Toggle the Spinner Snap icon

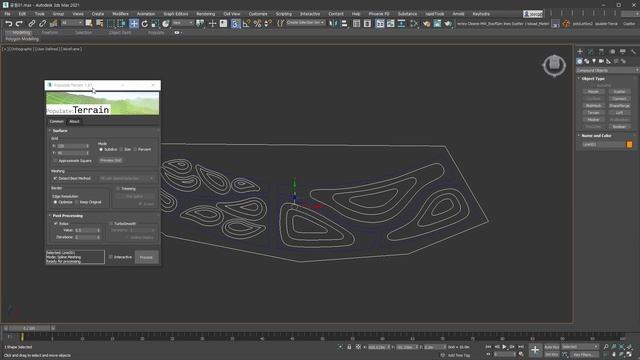[x=268, y=24]
